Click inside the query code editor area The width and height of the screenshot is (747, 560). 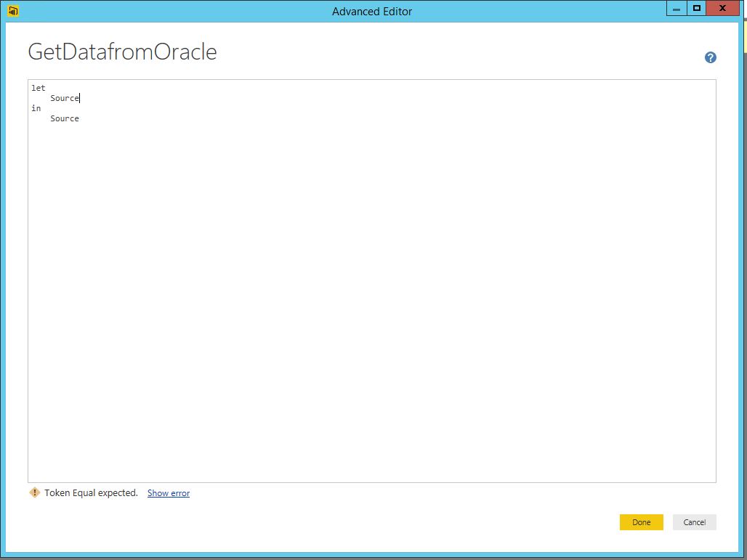click(371, 281)
